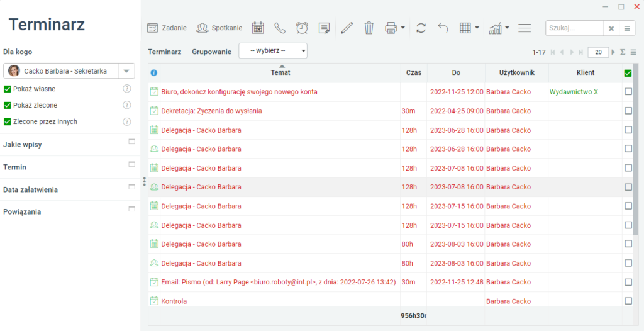Open chart statistics dropdown arrow
The width and height of the screenshot is (644, 331).
coord(508,28)
